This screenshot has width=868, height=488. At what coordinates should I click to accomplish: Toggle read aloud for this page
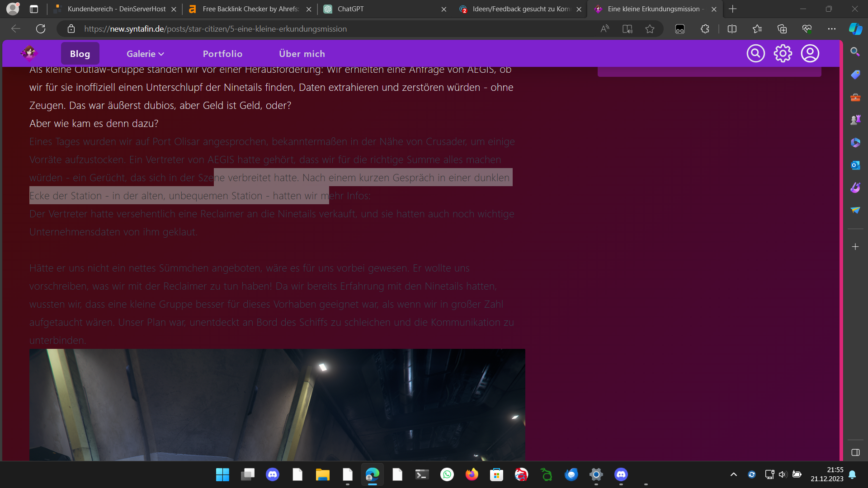point(604,29)
